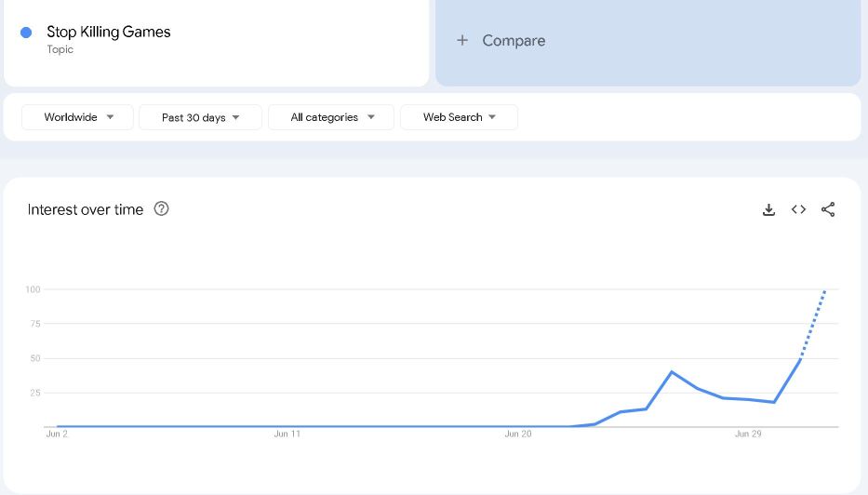868x495 pixels.
Task: Open the help icon beside Interest over time
Action: click(x=161, y=208)
